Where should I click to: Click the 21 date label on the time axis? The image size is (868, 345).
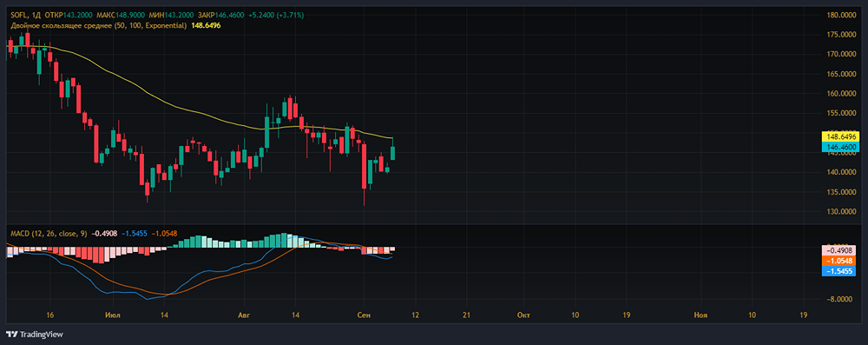coord(467,315)
